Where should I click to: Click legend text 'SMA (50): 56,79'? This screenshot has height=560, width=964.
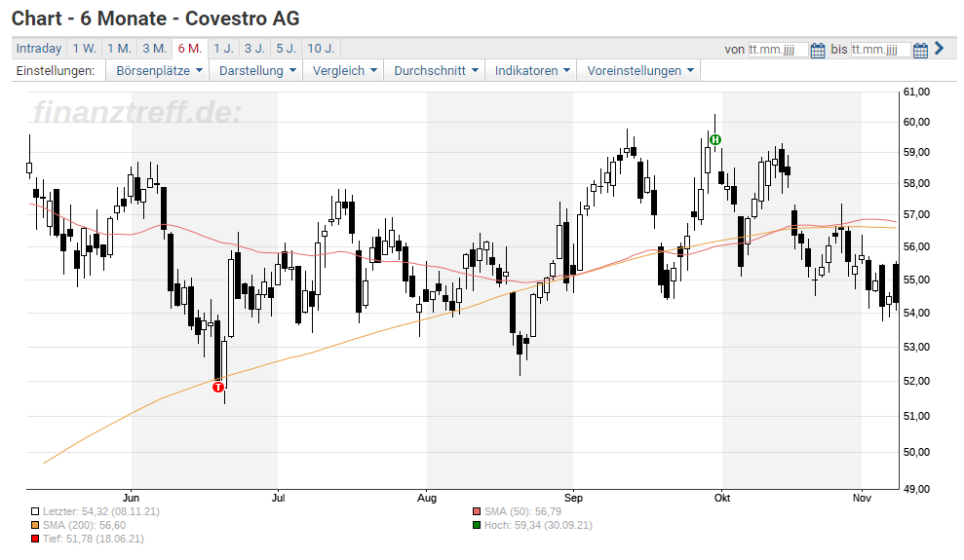(522, 511)
